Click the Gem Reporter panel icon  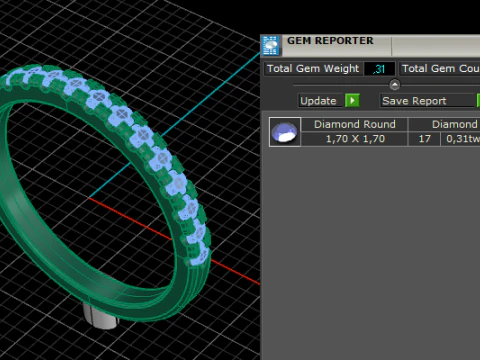[270, 45]
